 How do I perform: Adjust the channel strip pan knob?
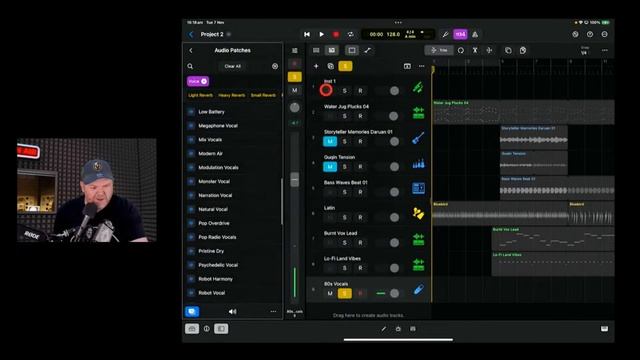point(294,107)
